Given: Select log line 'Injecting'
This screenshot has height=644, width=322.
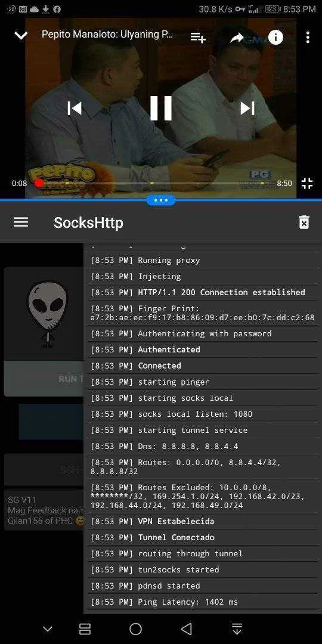Looking at the screenshot, I should click(x=203, y=277).
